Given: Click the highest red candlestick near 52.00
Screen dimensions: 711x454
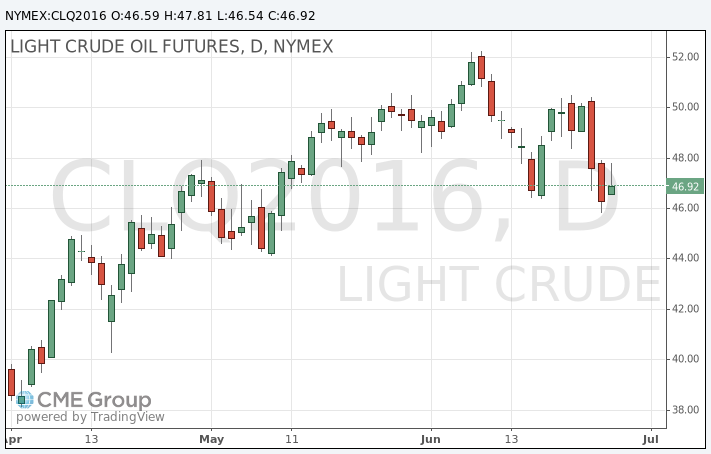Looking at the screenshot, I should pyautogui.click(x=482, y=68).
